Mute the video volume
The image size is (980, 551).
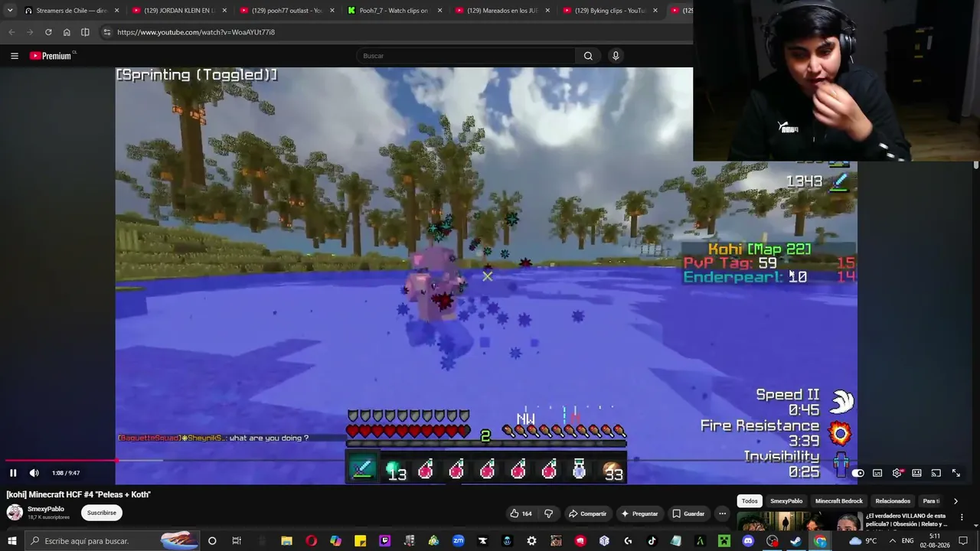click(x=34, y=473)
